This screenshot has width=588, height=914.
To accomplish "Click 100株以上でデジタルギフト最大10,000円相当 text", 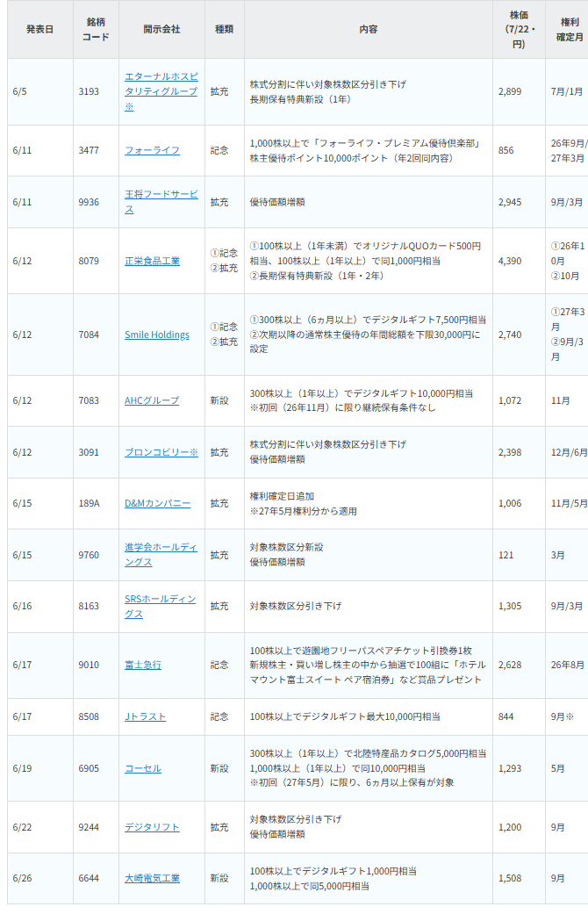I will tap(345, 716).
